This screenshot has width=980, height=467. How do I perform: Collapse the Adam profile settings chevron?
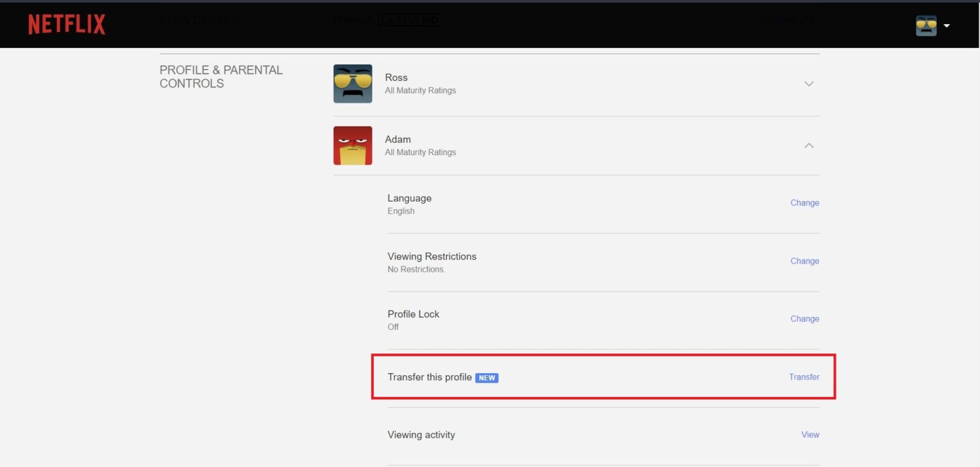[809, 145]
